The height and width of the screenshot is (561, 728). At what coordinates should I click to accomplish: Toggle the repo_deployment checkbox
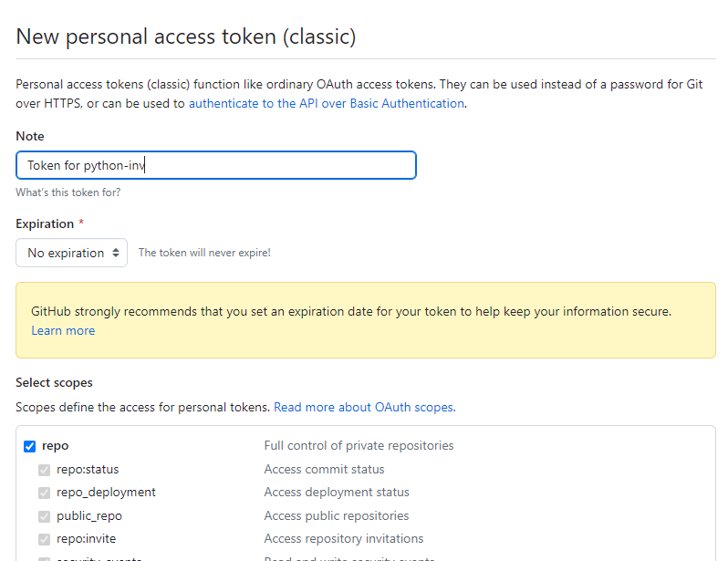(44, 493)
